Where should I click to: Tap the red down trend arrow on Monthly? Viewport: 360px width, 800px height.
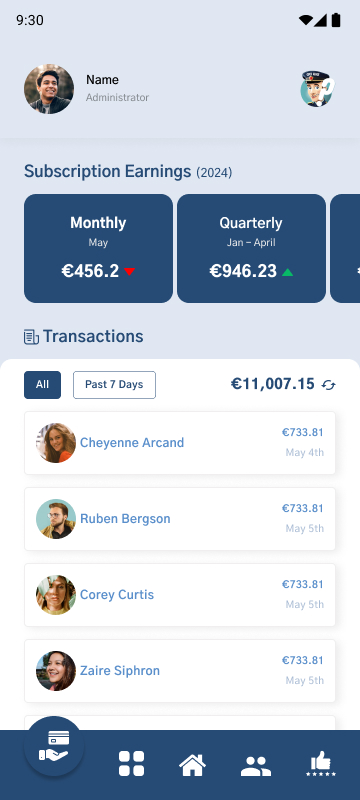click(x=130, y=272)
